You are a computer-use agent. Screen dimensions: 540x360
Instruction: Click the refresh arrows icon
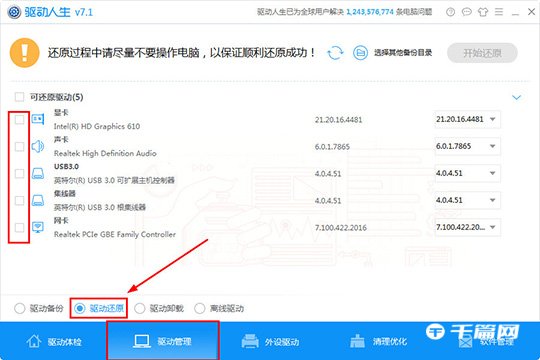335,53
